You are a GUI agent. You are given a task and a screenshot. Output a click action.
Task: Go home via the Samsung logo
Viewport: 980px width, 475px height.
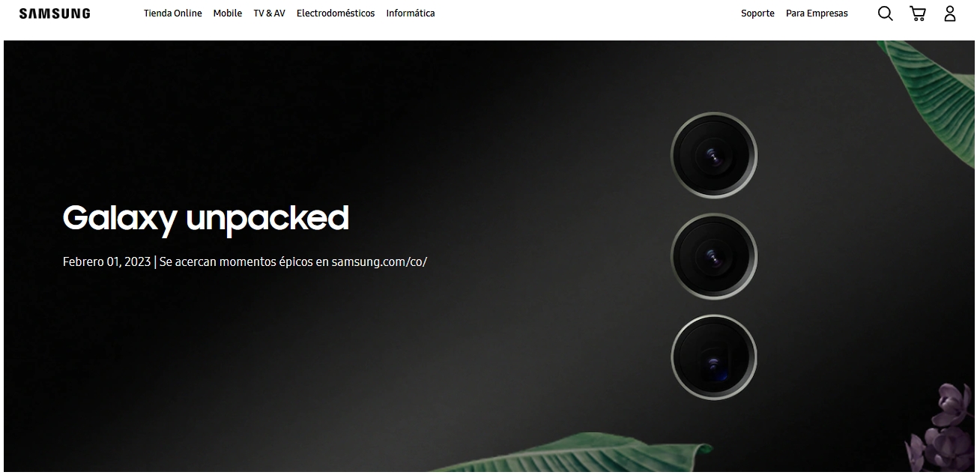point(55,13)
